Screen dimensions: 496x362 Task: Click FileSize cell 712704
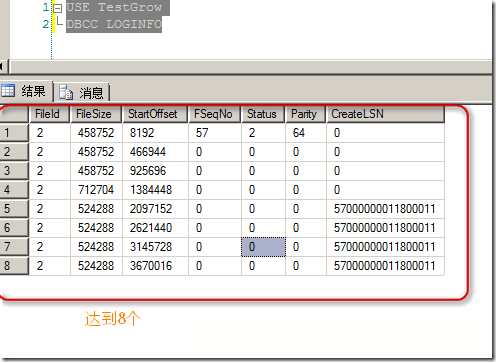coord(96,190)
